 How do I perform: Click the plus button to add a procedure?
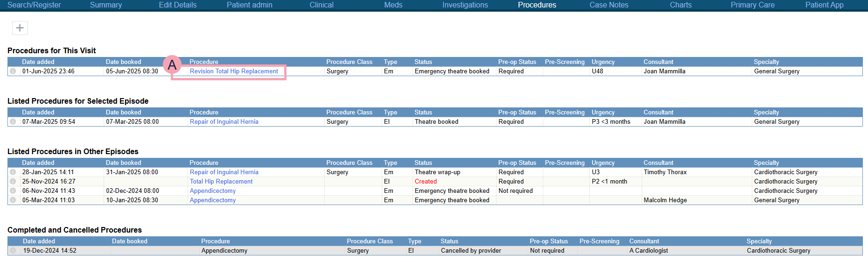pos(20,28)
